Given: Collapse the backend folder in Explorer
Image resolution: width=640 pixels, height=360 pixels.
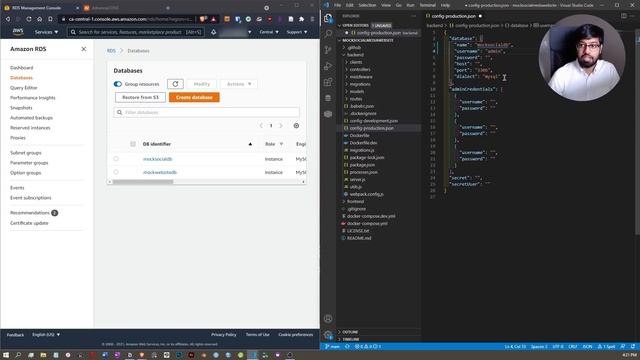Looking at the screenshot, I should coord(355,55).
